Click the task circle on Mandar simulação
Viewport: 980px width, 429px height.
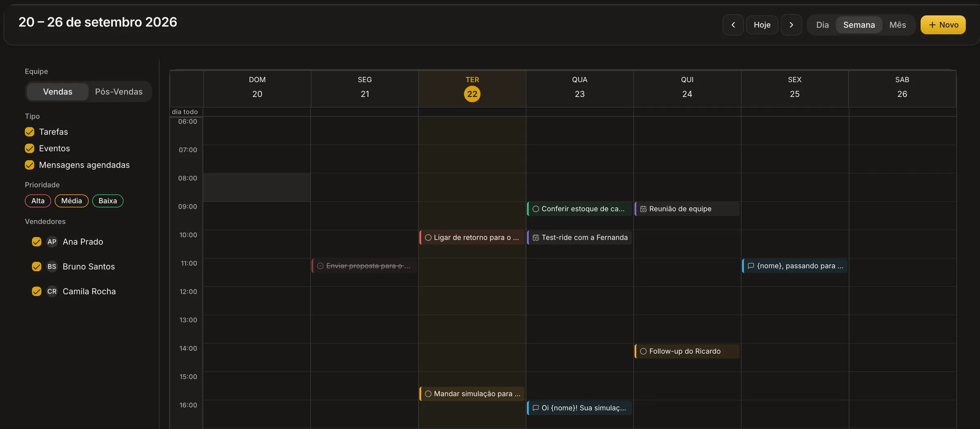pos(428,394)
